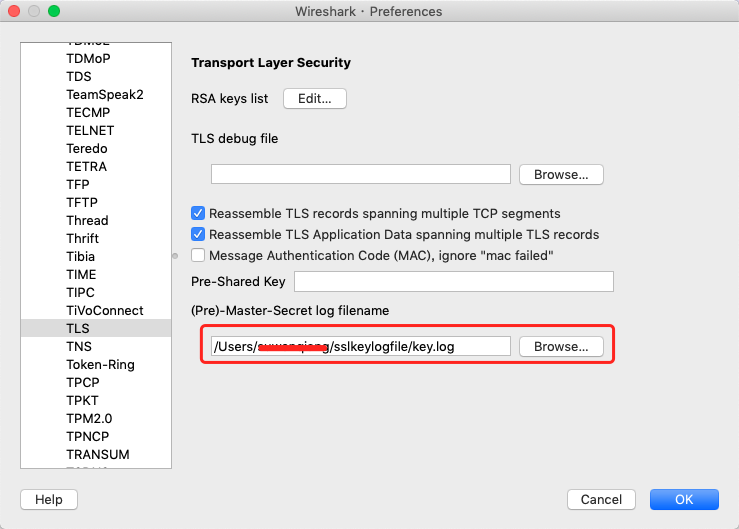Choose Tibia from the protocol list
This screenshot has width=739, height=529.
[x=96, y=256]
